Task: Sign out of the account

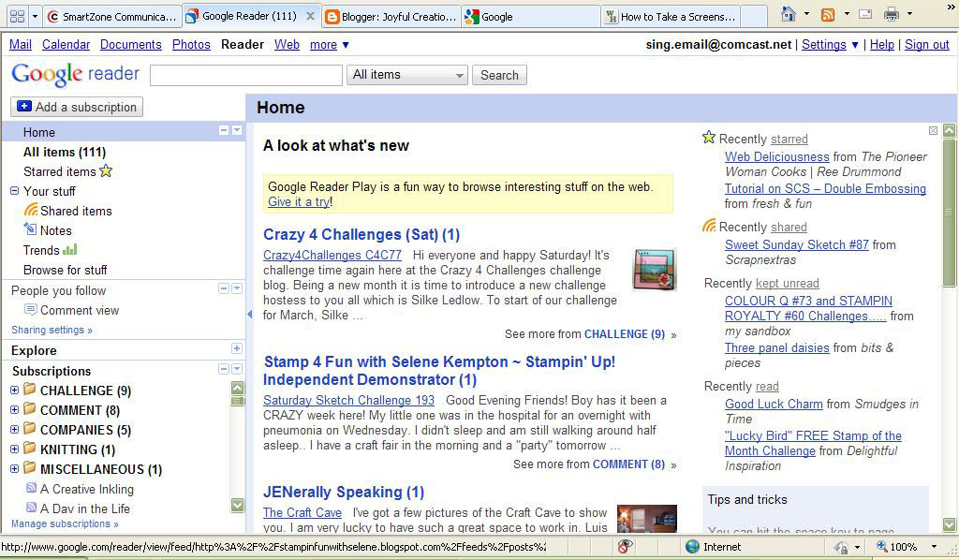Action: pos(926,44)
